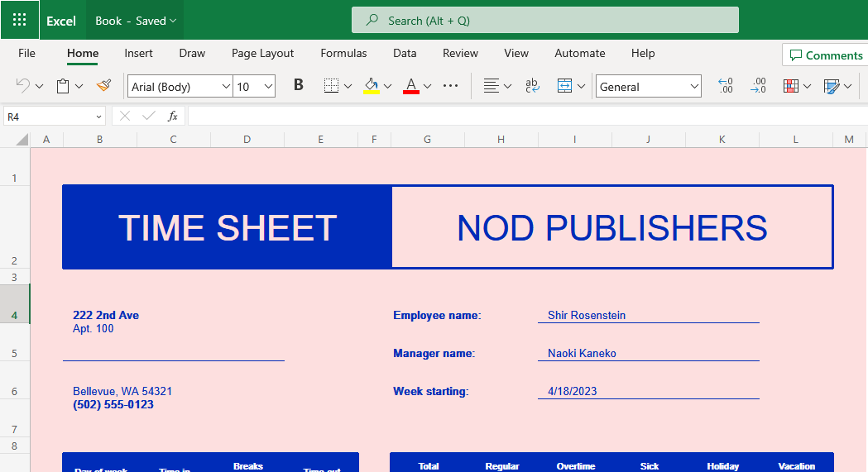Expand the Name Box dropdown arrow
The height and width of the screenshot is (472, 868).
pos(98,117)
